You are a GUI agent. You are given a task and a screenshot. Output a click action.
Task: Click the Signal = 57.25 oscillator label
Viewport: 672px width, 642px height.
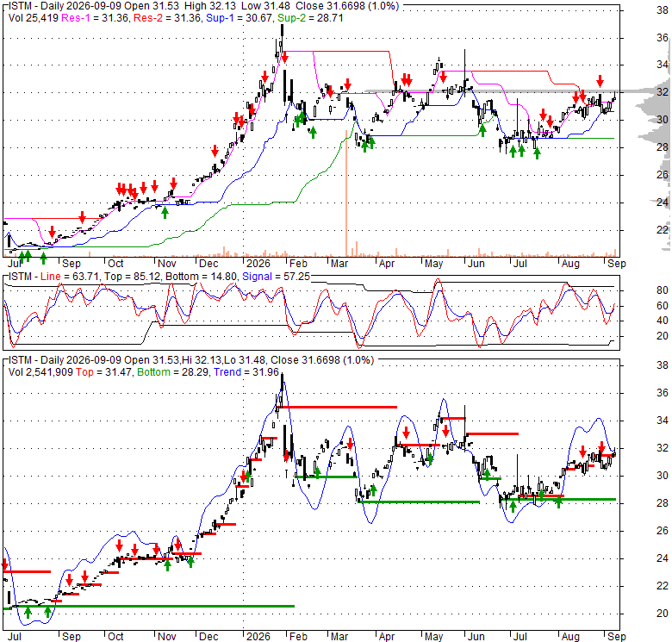(276, 277)
